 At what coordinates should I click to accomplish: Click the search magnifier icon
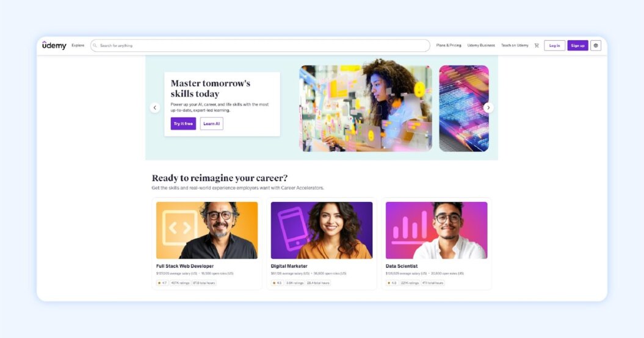click(x=95, y=46)
